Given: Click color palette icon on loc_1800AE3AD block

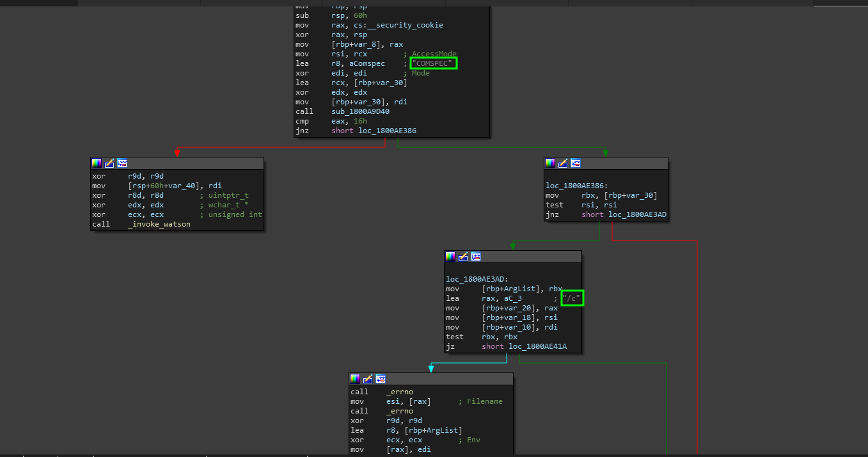Looking at the screenshot, I should pyautogui.click(x=450, y=257).
